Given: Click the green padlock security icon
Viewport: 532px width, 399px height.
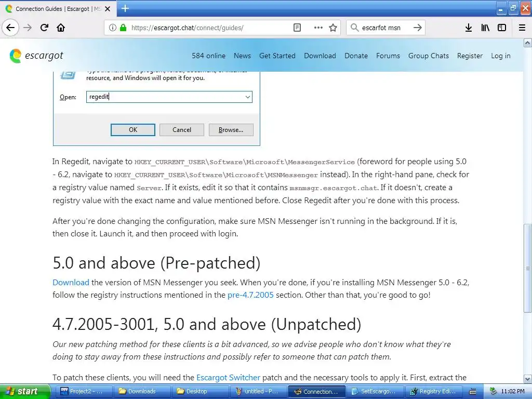Looking at the screenshot, I should [123, 28].
